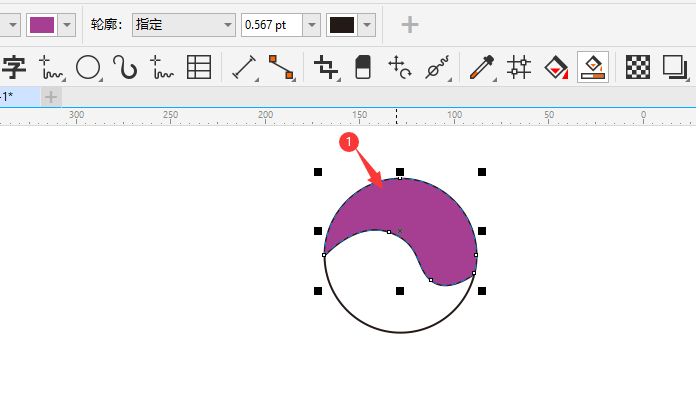Select the Drop Shadow tool

(x=675, y=67)
